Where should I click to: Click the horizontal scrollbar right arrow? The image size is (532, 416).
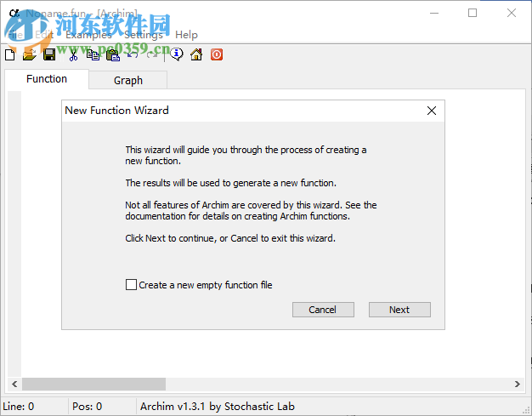(518, 384)
